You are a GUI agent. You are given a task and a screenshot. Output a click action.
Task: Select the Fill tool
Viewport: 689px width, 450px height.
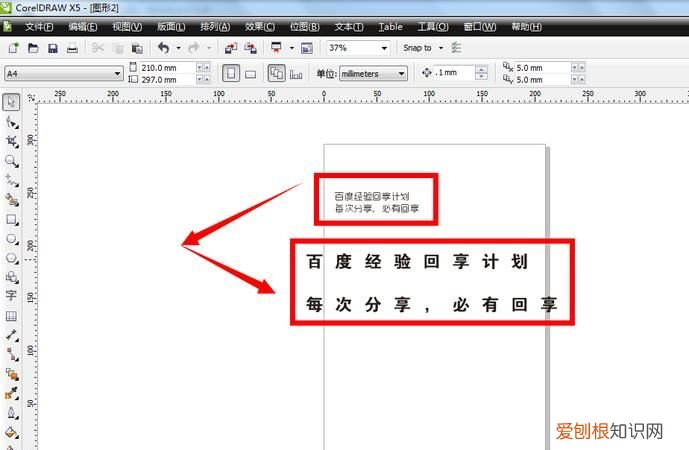pyautogui.click(x=11, y=432)
